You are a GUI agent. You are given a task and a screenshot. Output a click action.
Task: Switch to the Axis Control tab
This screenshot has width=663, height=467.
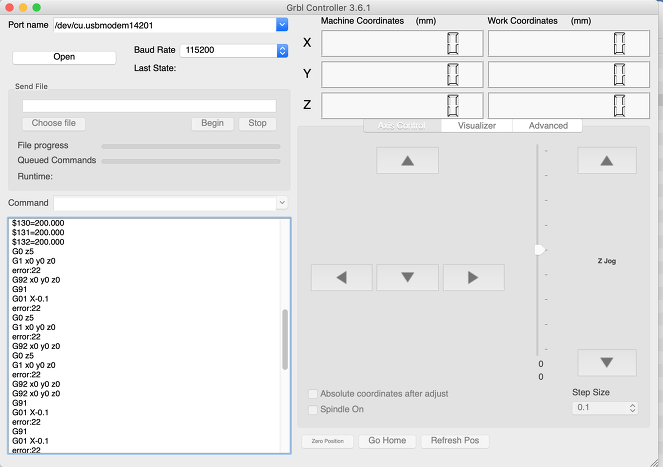click(x=402, y=126)
